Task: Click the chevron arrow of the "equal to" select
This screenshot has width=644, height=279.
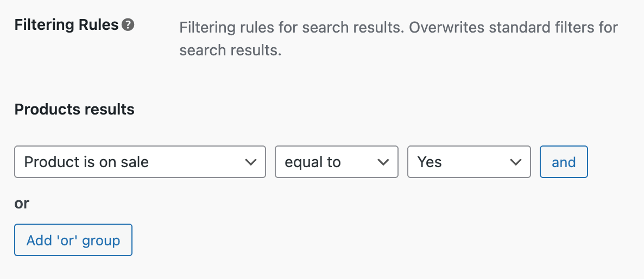Action: tap(383, 162)
